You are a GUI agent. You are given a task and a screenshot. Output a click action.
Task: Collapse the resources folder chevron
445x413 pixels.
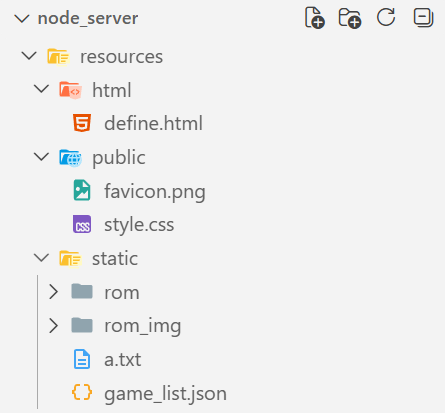click(x=29, y=56)
